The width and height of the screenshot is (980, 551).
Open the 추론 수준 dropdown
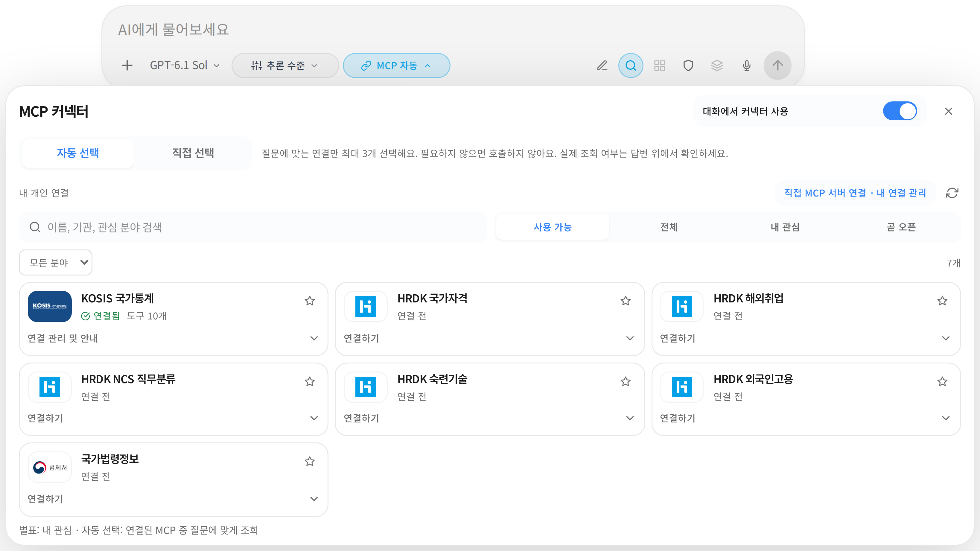pyautogui.click(x=285, y=66)
